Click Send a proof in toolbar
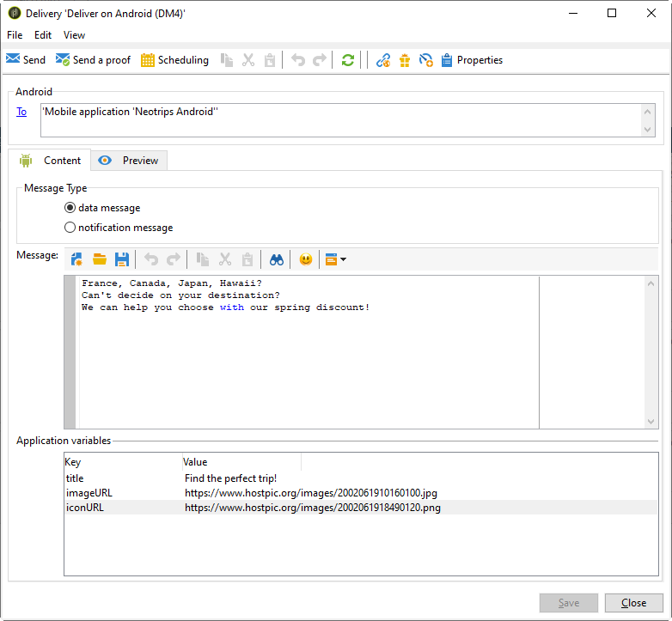The image size is (672, 621). tap(93, 60)
